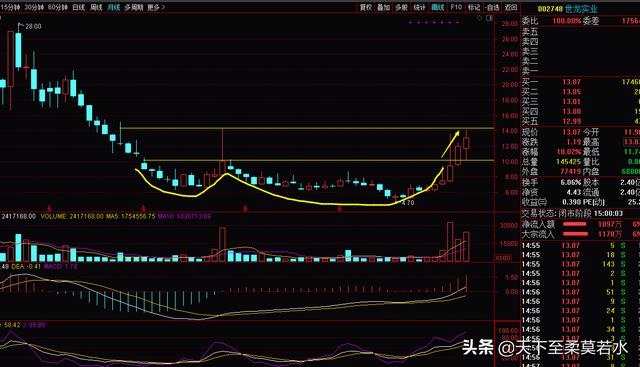Open the 多股 multi-stock view
Image resolution: width=640 pixels, height=367 pixels.
(x=401, y=7)
